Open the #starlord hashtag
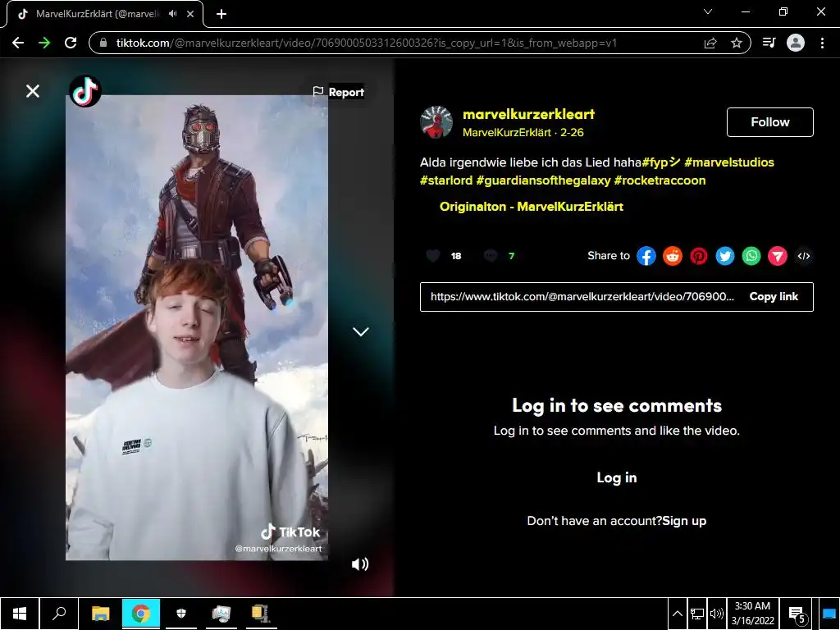 tap(445, 180)
